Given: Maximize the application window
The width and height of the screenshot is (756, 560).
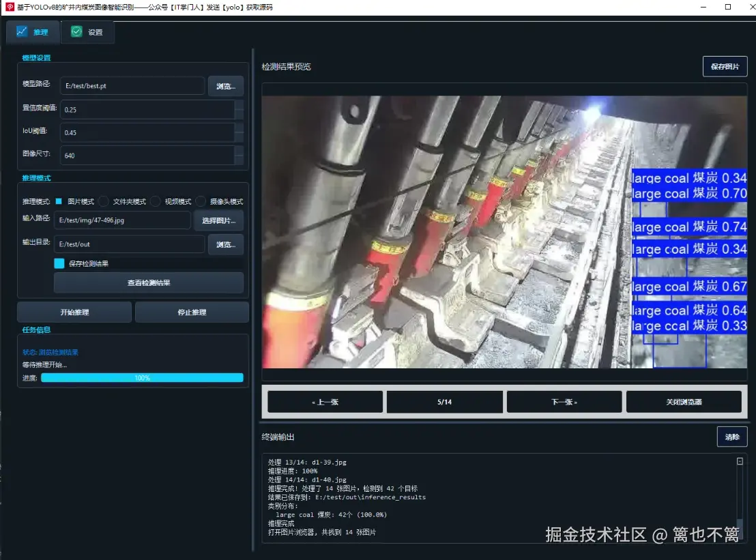Looking at the screenshot, I should point(727,7).
